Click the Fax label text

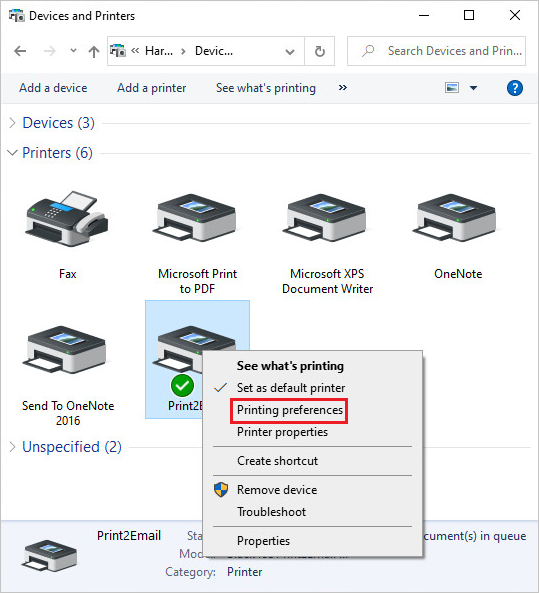pyautogui.click(x=68, y=274)
